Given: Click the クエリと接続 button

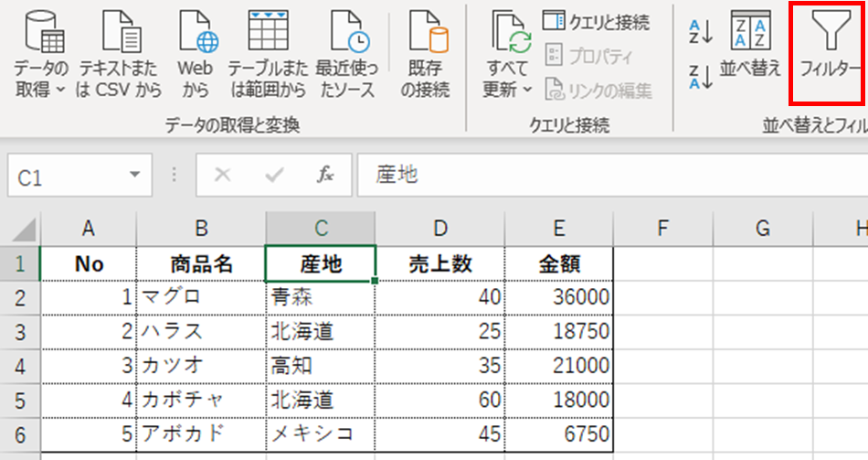Looking at the screenshot, I should point(596,21).
